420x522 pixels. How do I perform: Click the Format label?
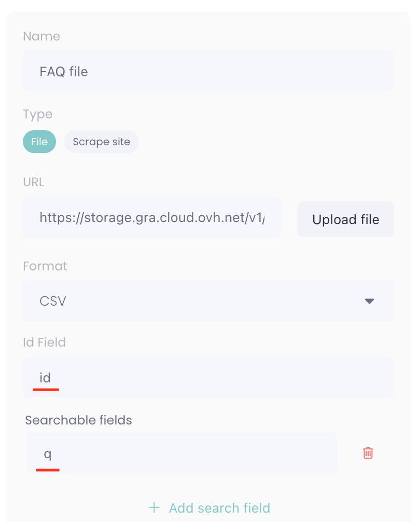coord(45,266)
